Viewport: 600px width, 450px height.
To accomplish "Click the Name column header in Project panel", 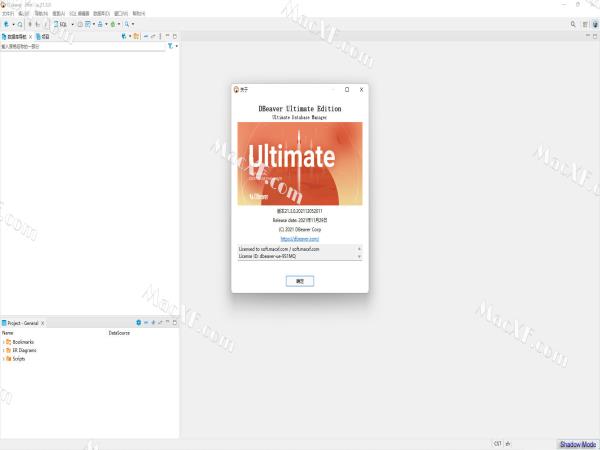I will pyautogui.click(x=8, y=333).
